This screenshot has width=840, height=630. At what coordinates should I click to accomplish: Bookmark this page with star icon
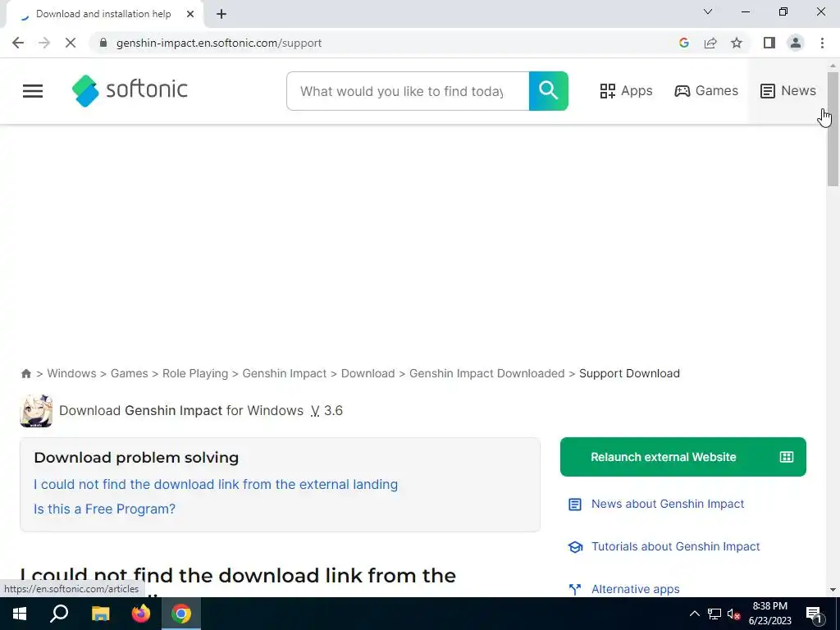click(737, 43)
